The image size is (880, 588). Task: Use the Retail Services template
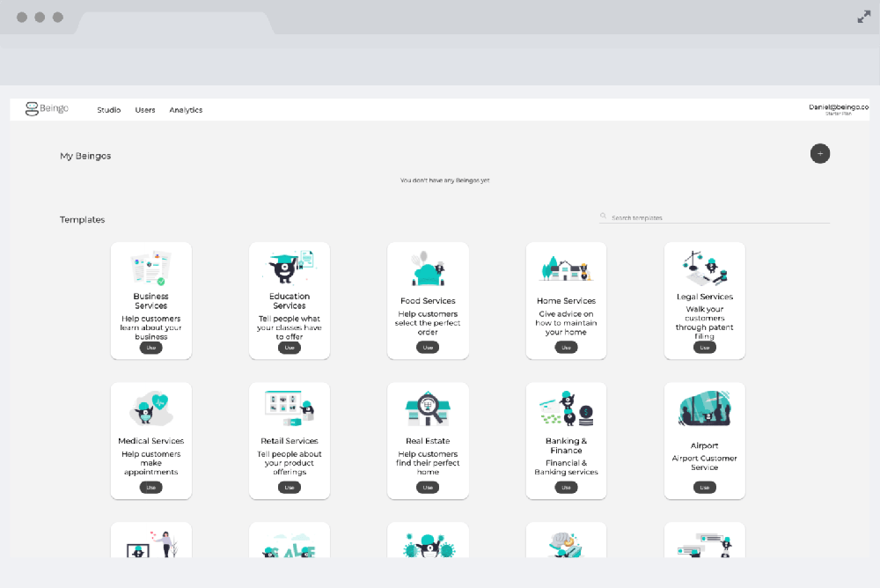(289, 487)
